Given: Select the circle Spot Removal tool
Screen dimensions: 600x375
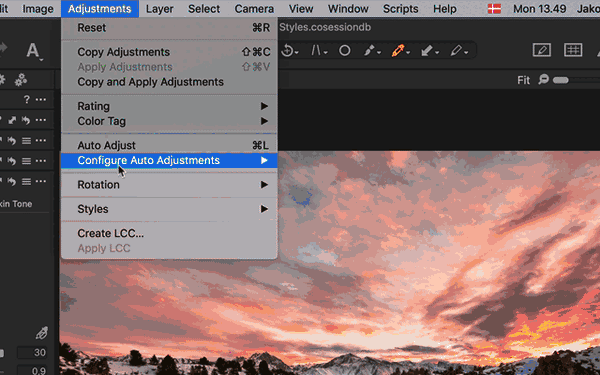Looking at the screenshot, I should [344, 51].
